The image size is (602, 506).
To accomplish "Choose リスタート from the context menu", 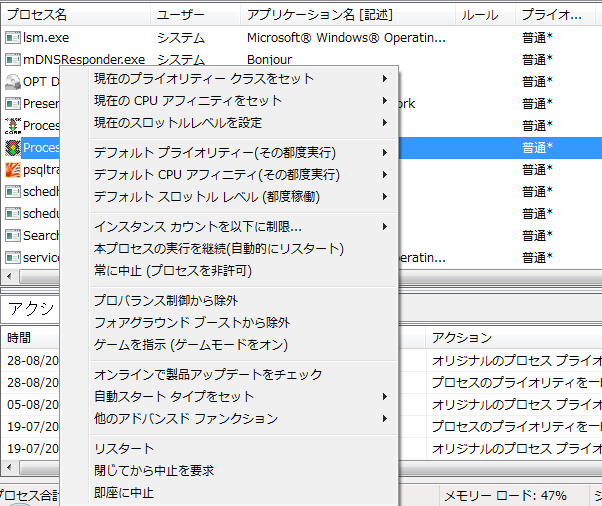I will [x=124, y=448].
